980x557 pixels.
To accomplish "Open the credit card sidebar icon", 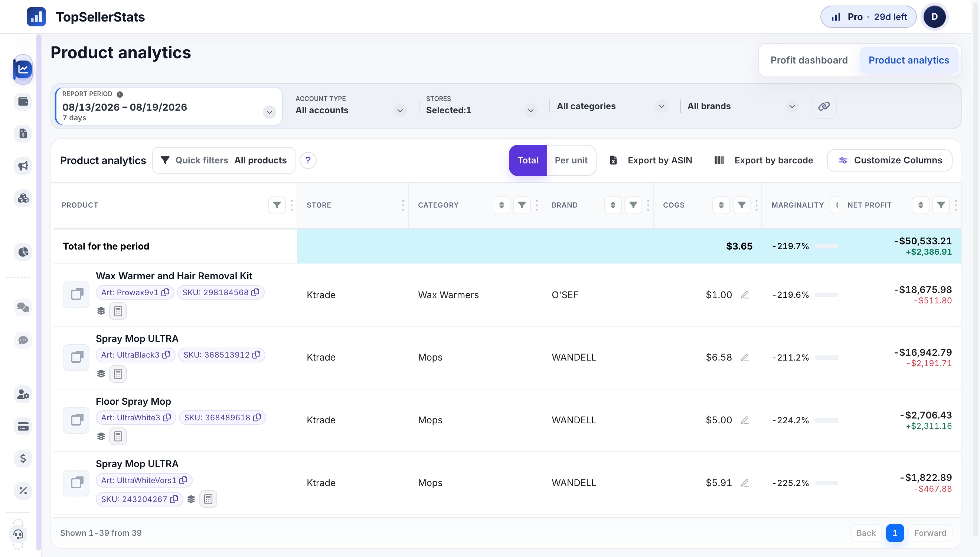I will (23, 426).
